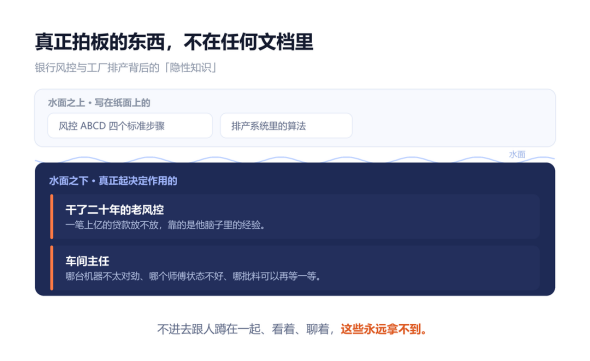
Task: Click the heading 水面之上 · 写在纸面上的
Action: (99, 103)
